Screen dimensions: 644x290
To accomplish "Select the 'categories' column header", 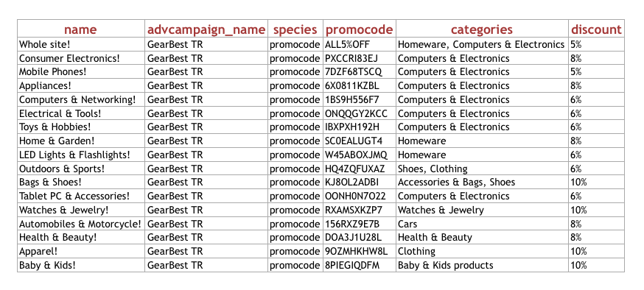I will (x=482, y=29).
